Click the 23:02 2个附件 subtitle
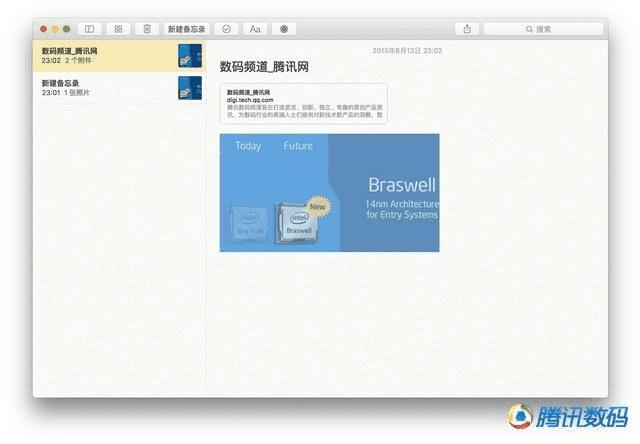 click(x=67, y=61)
